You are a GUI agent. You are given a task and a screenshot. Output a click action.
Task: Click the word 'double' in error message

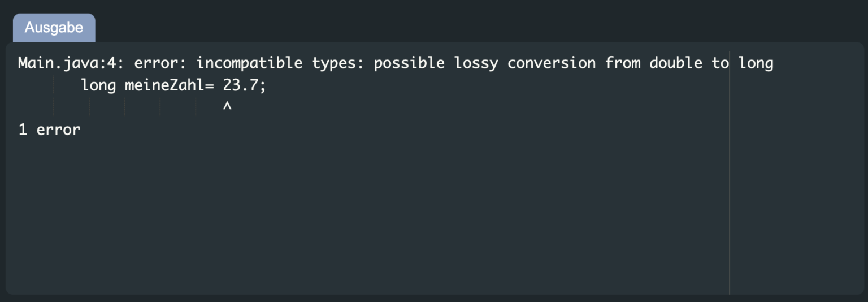pos(676,63)
